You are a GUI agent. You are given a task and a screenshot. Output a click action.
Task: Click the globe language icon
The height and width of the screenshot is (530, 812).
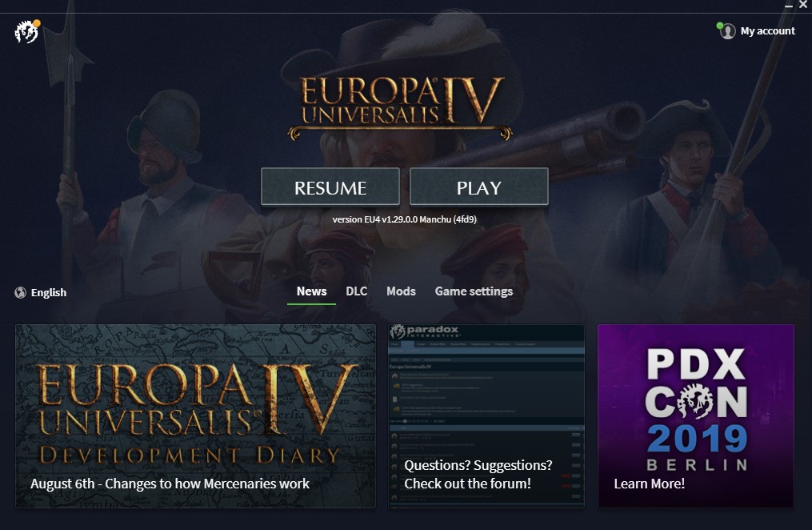(x=20, y=293)
